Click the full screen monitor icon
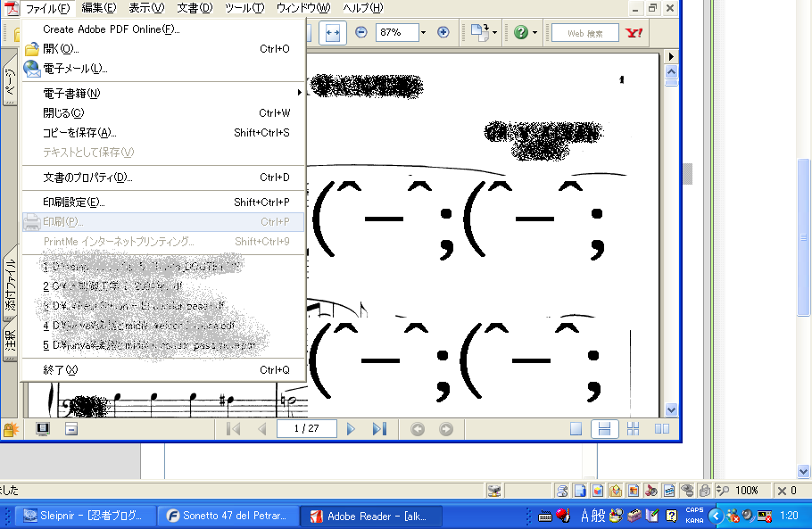This screenshot has width=812, height=529. (43, 428)
